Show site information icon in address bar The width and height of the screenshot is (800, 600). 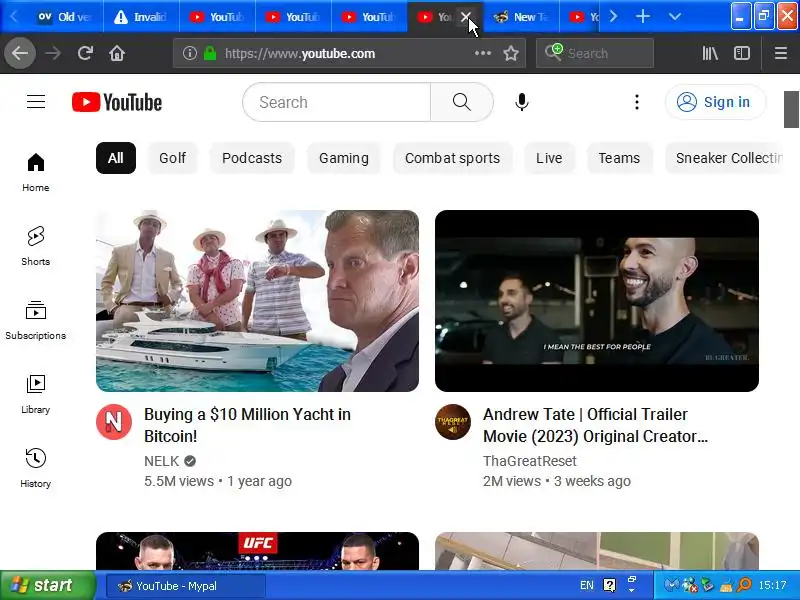click(x=190, y=53)
